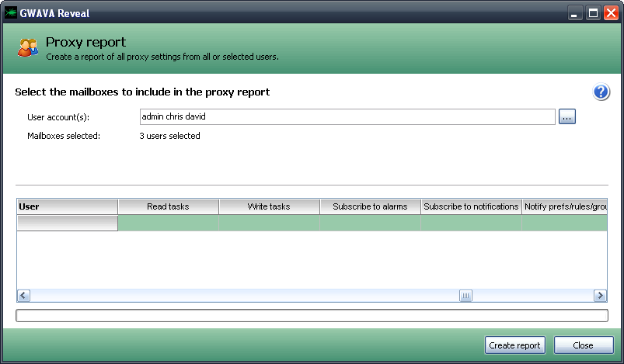Click the Close button
Image resolution: width=624 pixels, height=364 pixels.
tap(584, 345)
